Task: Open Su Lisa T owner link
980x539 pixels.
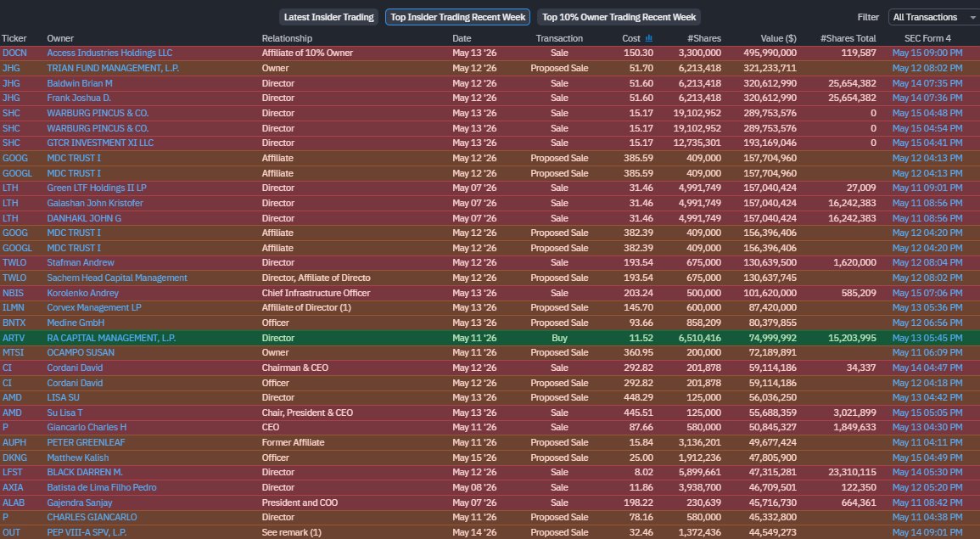Action: 64,413
